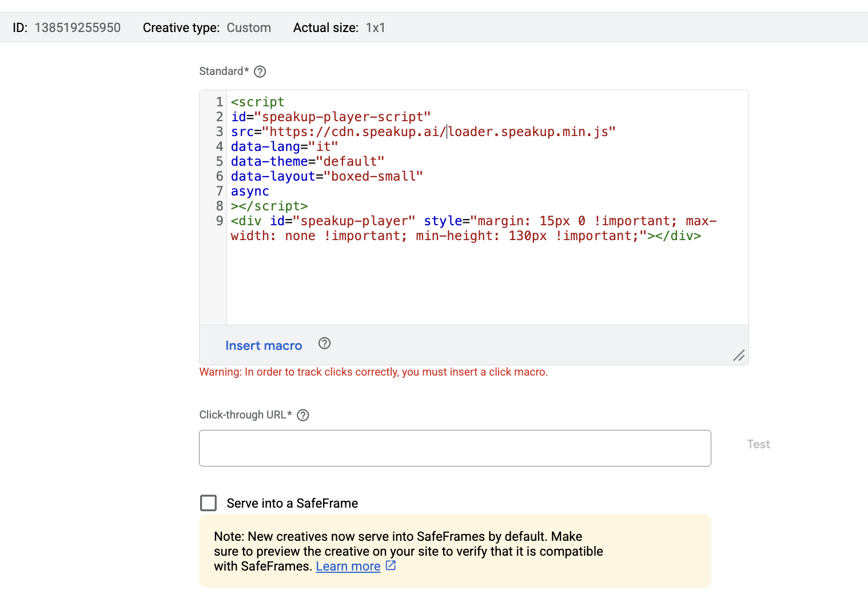This screenshot has width=868, height=598.
Task: Click the Test button beside the URL field
Action: tap(758, 444)
